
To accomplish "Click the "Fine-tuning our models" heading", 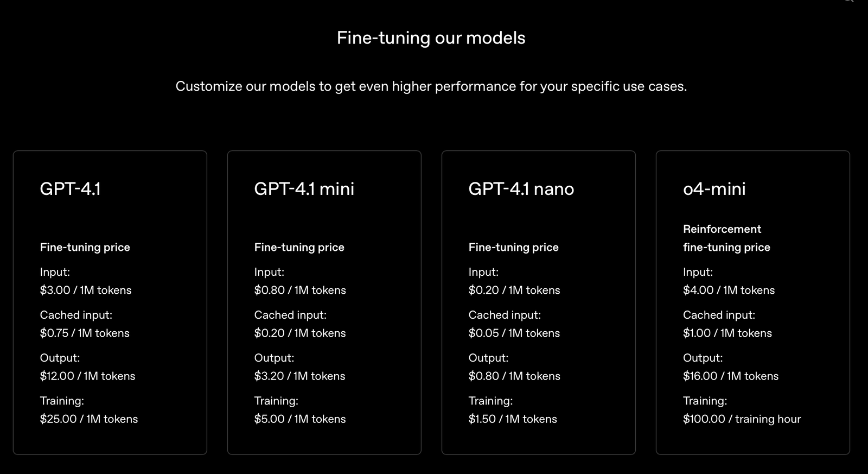I will click(431, 38).
